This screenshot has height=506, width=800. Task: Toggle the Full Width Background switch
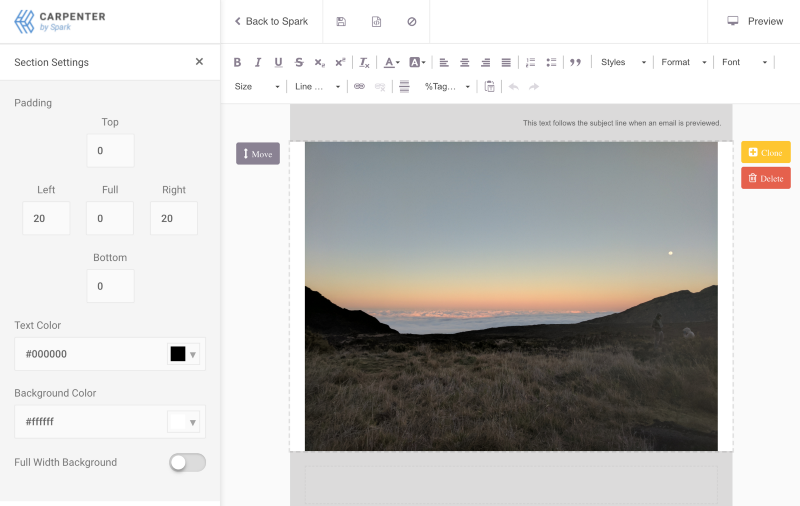187,462
